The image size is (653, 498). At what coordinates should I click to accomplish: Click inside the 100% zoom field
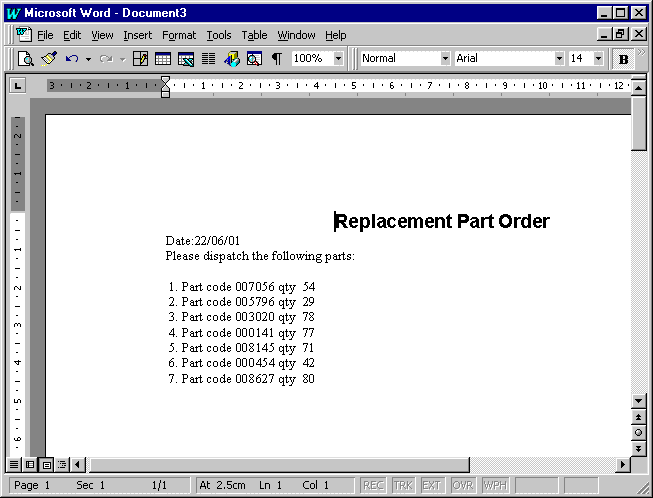(x=313, y=58)
